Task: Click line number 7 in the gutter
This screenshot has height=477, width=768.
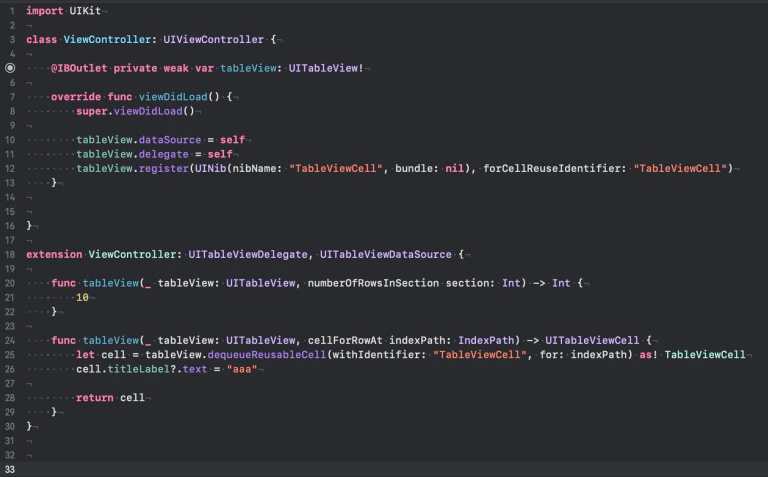Action: click(12, 97)
